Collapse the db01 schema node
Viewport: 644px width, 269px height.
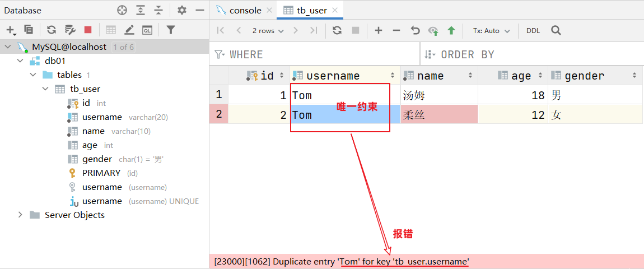21,61
